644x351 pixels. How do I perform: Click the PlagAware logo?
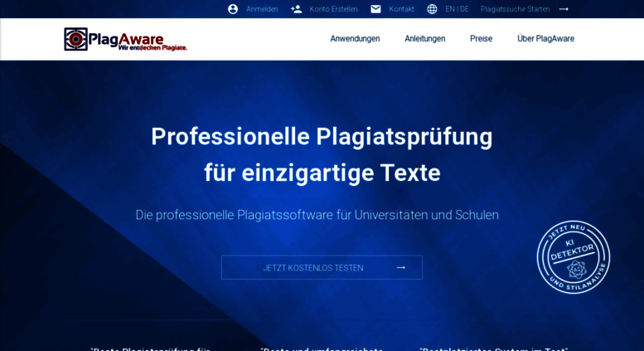tap(125, 40)
